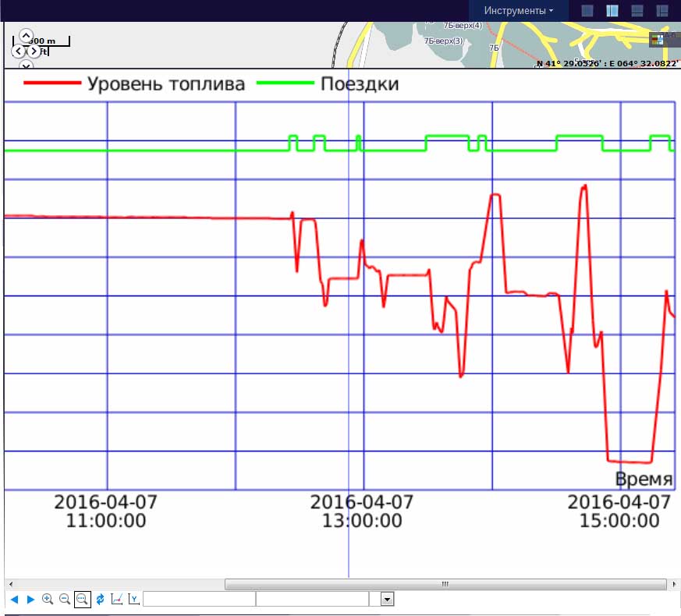
Task: Pan the map right with arrow button
Action: pyautogui.click(x=34, y=51)
